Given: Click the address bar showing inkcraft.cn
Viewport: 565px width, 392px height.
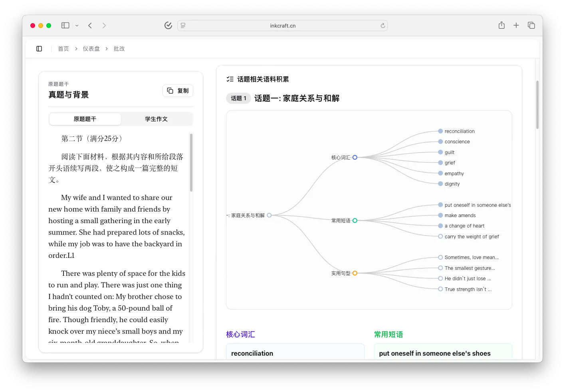Looking at the screenshot, I should point(283,25).
